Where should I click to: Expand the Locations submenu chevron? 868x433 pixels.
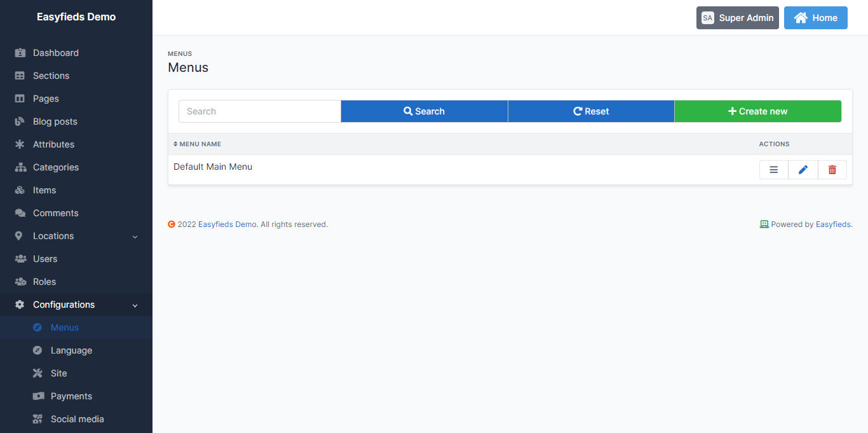(x=135, y=237)
